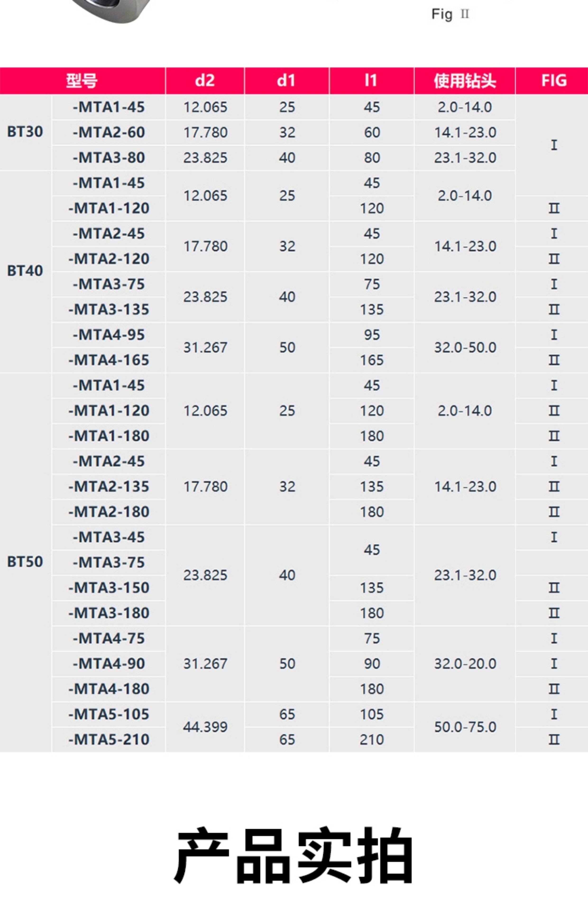The height and width of the screenshot is (911, 588).
Task: Click the Fig II diagram label
Action: [x=450, y=14]
